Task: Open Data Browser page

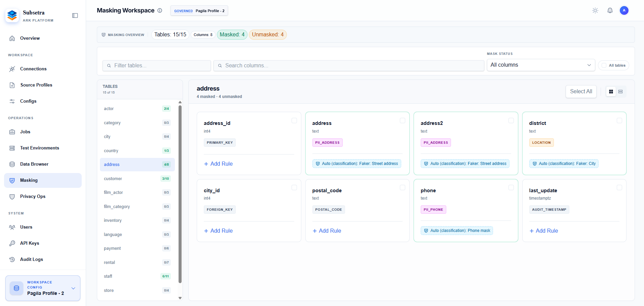Action: tap(43, 164)
